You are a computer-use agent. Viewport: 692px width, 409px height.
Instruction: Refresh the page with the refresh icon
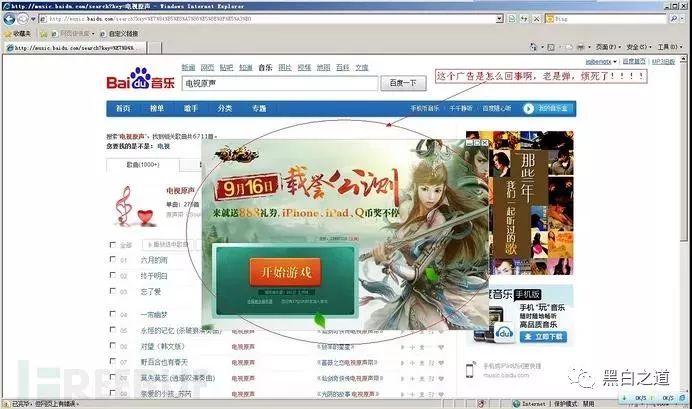coord(524,19)
